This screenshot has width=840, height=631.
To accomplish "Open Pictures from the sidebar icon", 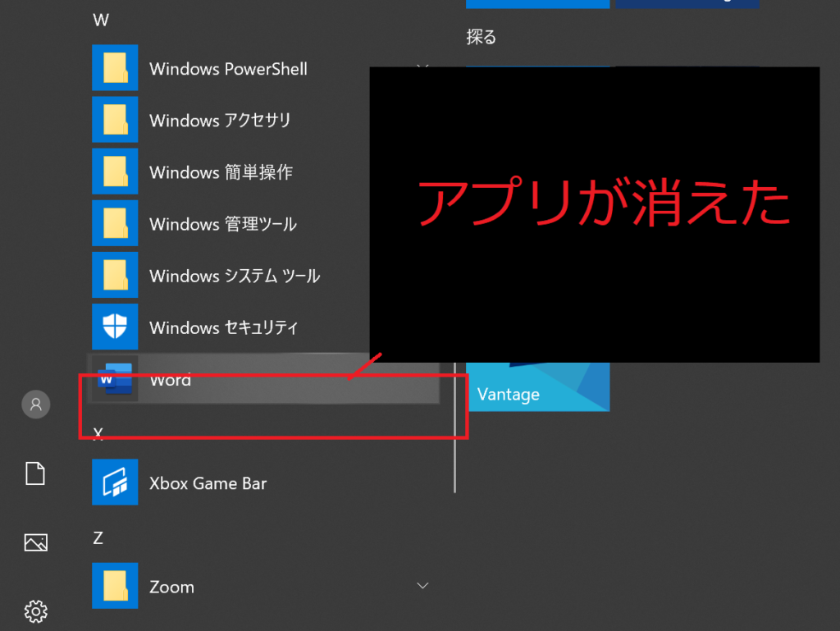I will 36,542.
